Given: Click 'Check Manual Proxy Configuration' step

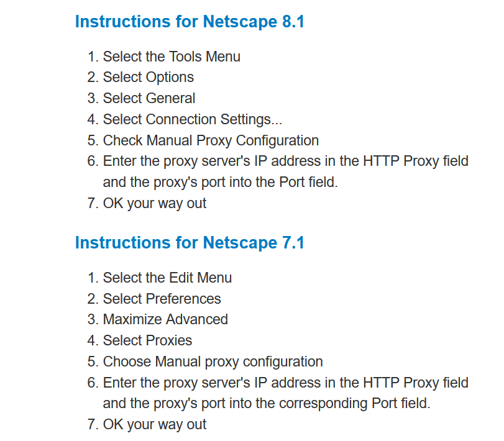Looking at the screenshot, I should coord(211,140).
